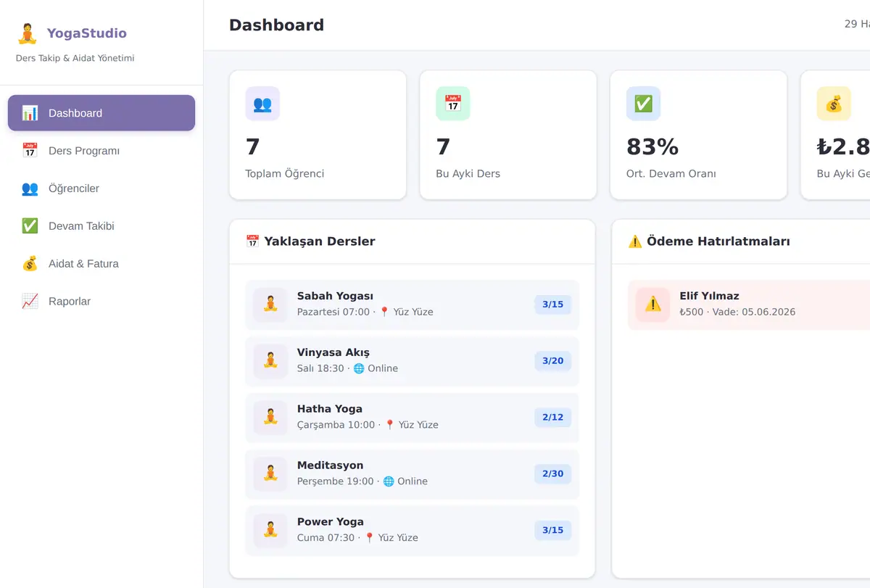Click the Bu Ayki Ders calendar icon
This screenshot has width=870, height=588.
click(453, 104)
